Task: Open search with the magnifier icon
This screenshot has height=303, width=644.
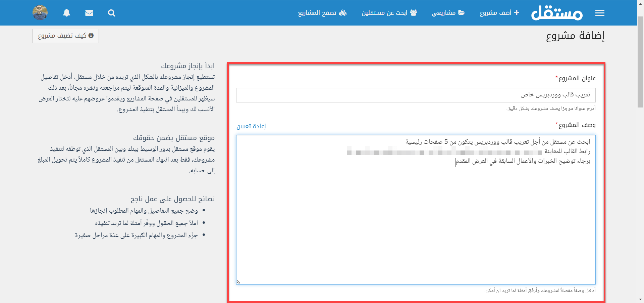Action: coord(112,13)
